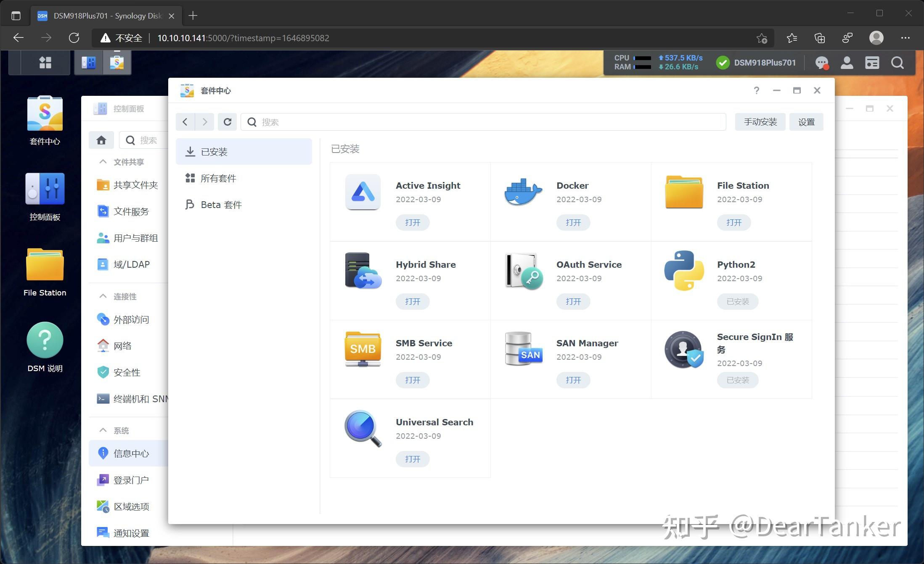Click the browser address bar URL
The height and width of the screenshot is (564, 924).
(x=243, y=38)
